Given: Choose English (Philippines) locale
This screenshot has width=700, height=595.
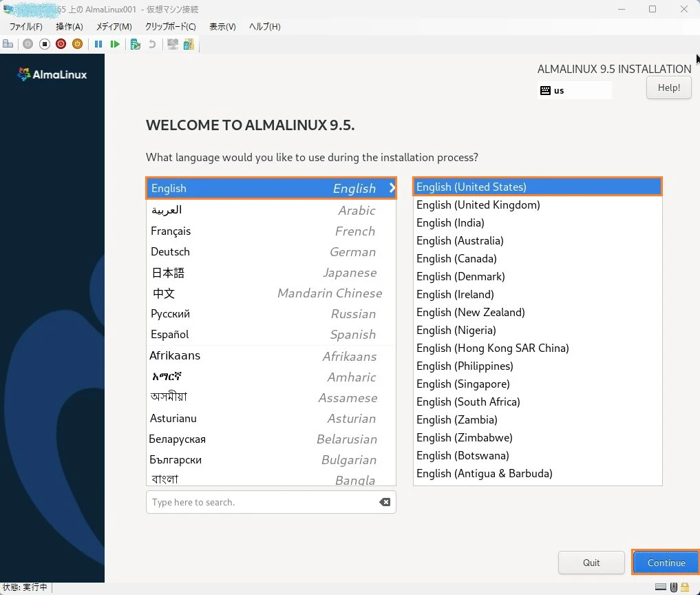Looking at the screenshot, I should point(538,366).
